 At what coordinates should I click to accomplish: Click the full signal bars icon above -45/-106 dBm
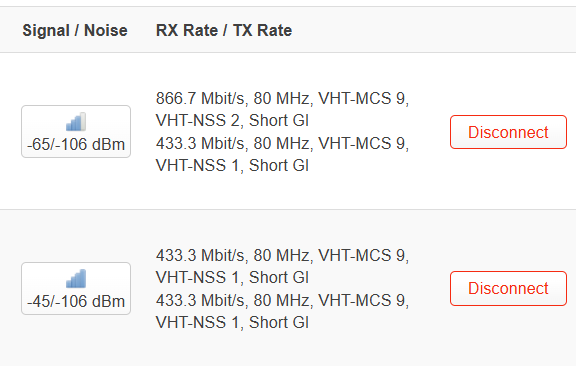pyautogui.click(x=76, y=279)
